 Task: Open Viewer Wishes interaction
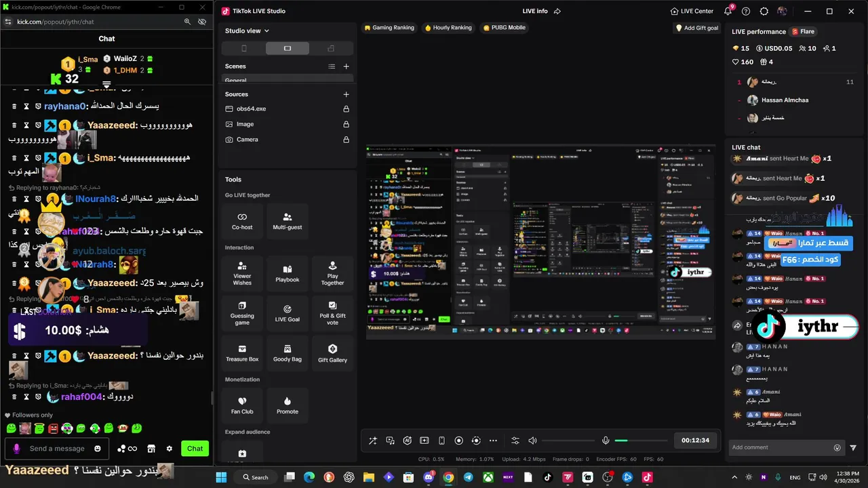pyautogui.click(x=242, y=274)
